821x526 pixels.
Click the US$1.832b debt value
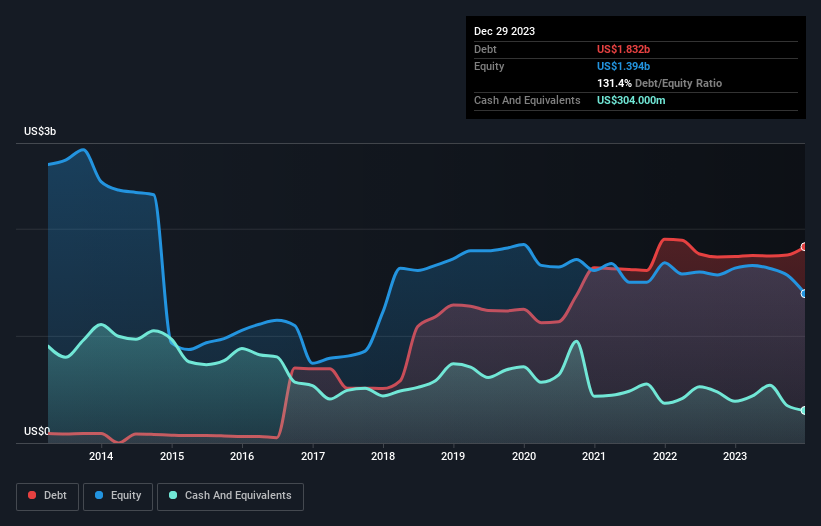coord(623,49)
